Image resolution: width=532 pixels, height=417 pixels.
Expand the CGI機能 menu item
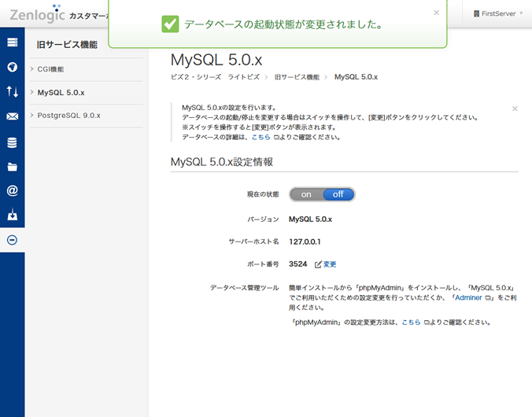pos(51,69)
